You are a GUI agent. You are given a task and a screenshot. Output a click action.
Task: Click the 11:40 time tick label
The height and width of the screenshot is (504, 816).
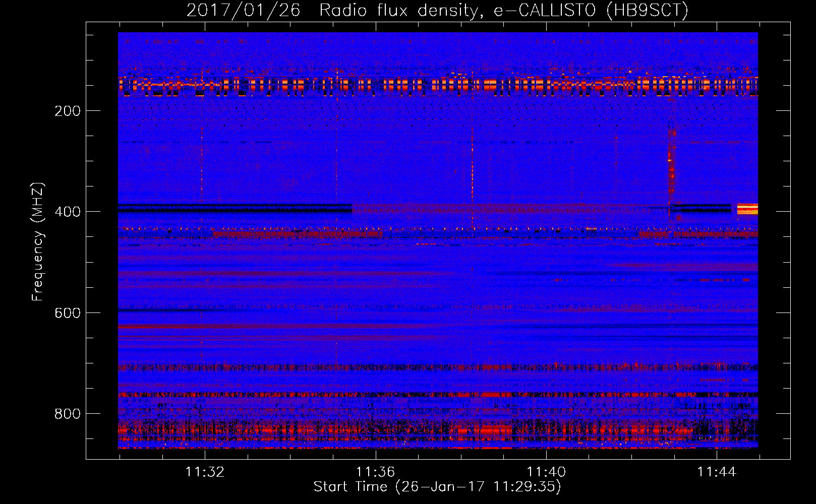tap(546, 472)
